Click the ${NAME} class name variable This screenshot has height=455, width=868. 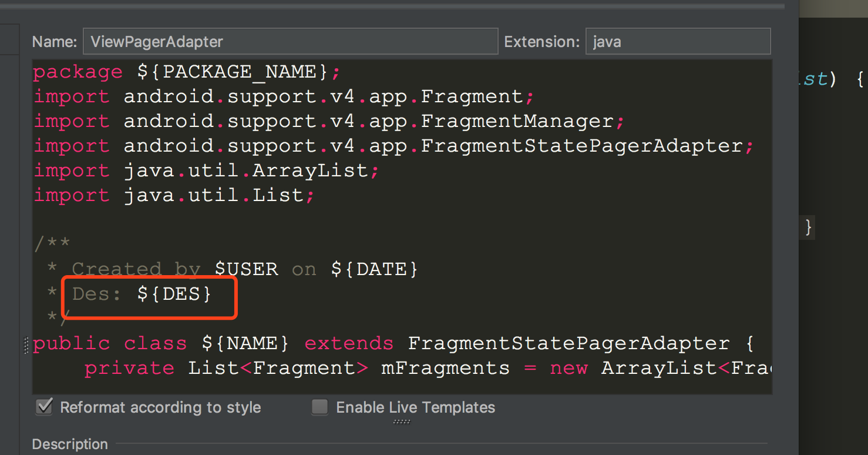[245, 343]
